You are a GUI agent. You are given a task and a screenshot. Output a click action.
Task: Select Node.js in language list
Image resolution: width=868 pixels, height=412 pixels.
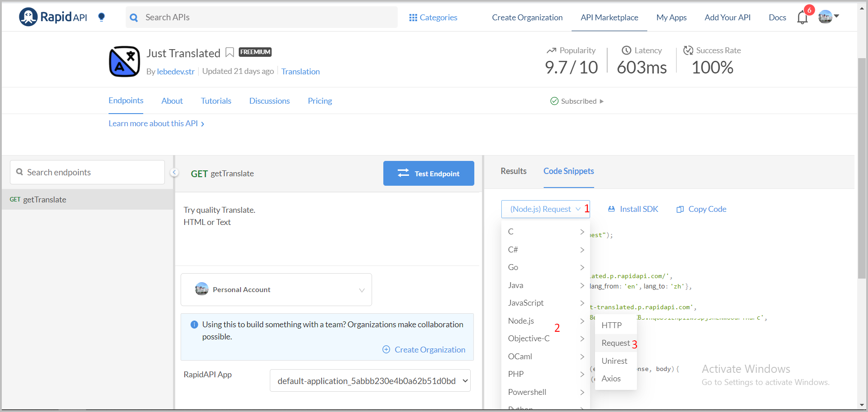545,321
